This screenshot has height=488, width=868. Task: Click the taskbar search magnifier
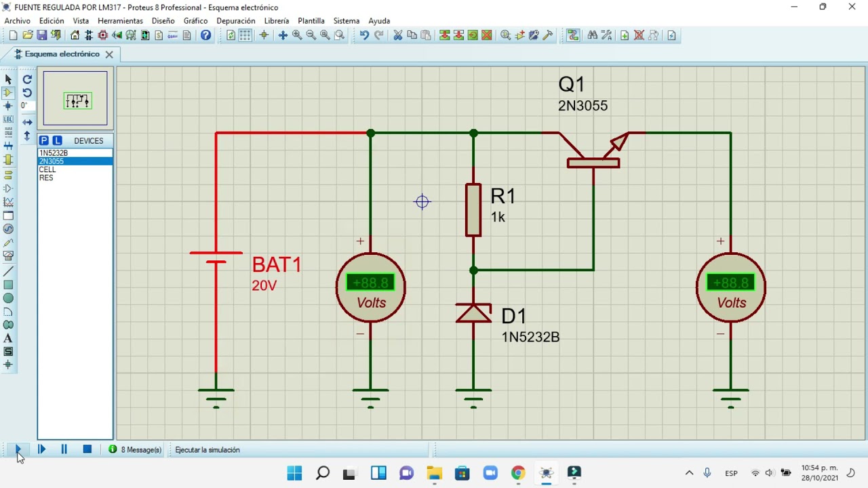pos(323,473)
